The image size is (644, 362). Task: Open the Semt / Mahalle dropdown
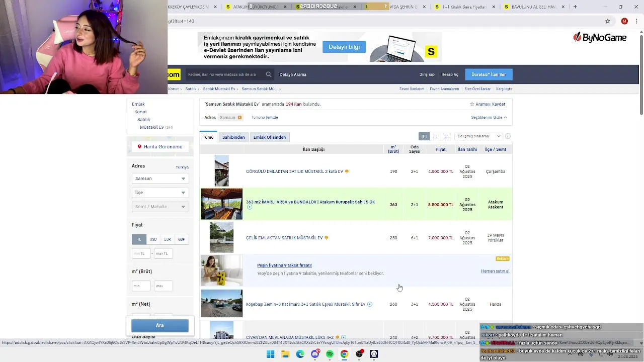click(160, 207)
